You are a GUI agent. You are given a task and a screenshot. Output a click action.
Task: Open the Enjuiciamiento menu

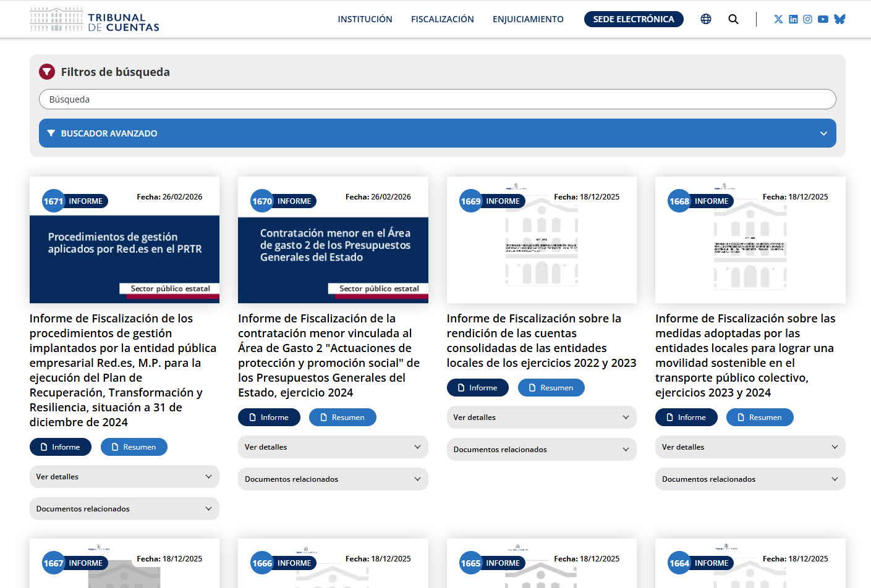point(528,19)
